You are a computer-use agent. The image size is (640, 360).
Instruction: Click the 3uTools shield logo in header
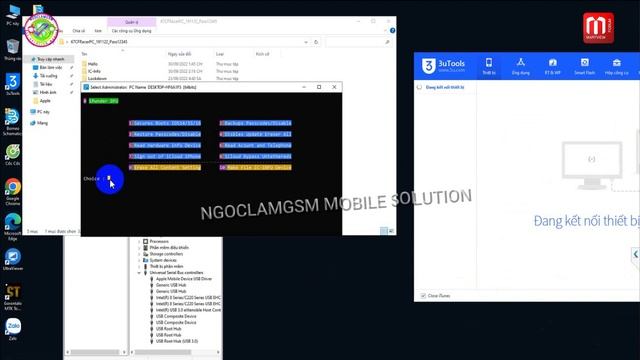click(429, 66)
